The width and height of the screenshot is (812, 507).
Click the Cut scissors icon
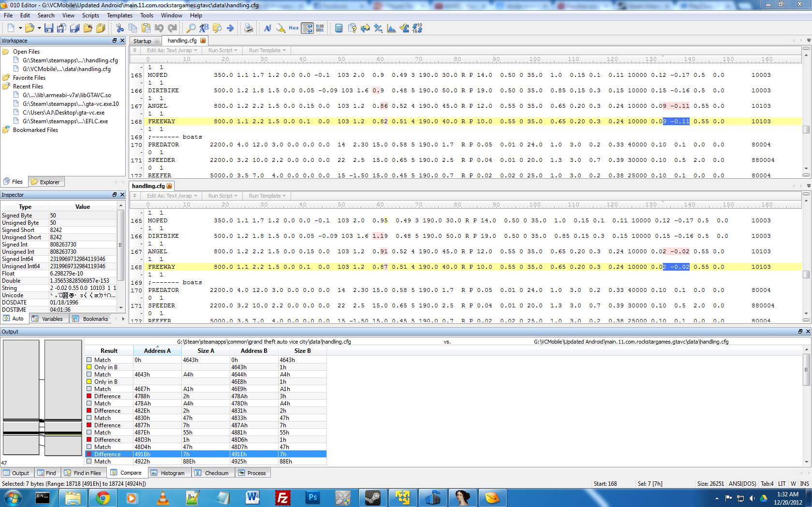pos(120,28)
